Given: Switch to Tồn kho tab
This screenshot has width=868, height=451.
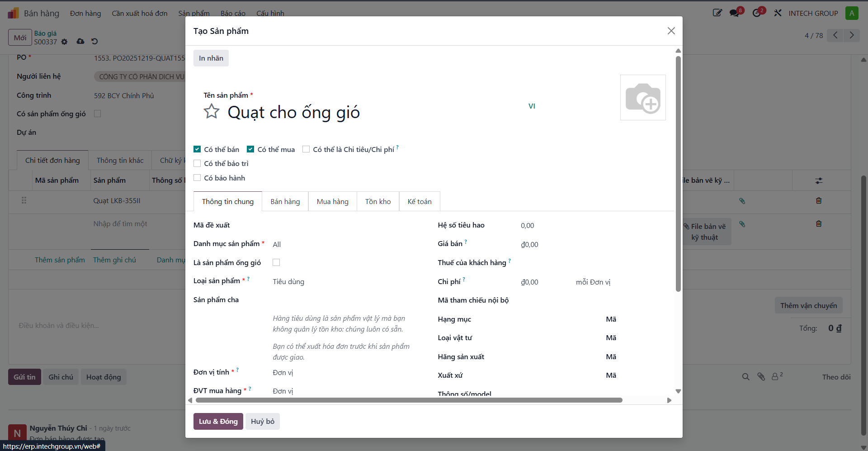Looking at the screenshot, I should click(378, 202).
